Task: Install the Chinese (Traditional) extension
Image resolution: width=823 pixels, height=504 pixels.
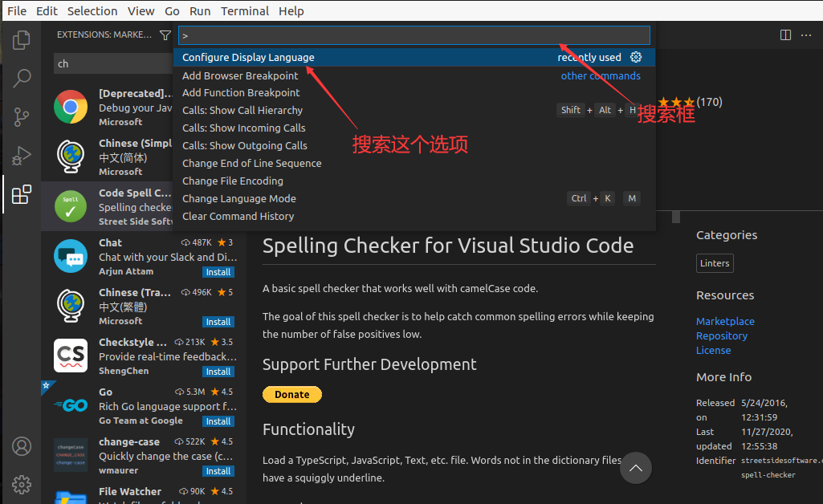Action: 218,322
